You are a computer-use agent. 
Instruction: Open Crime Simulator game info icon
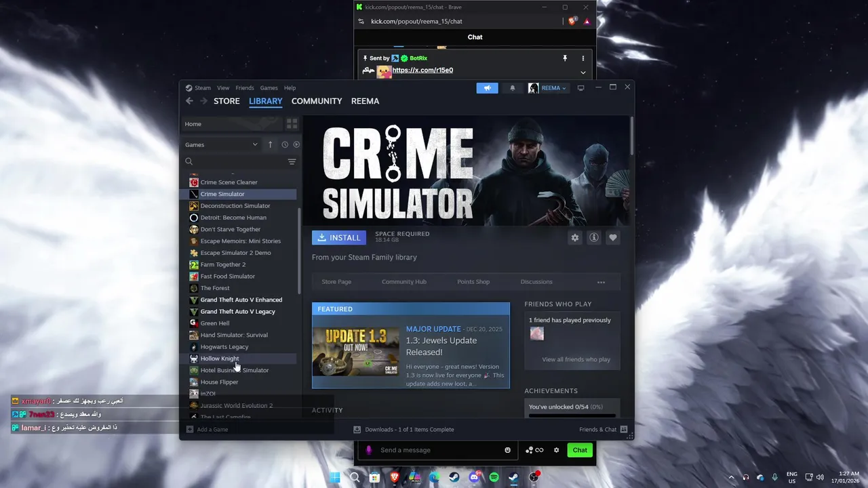click(594, 238)
